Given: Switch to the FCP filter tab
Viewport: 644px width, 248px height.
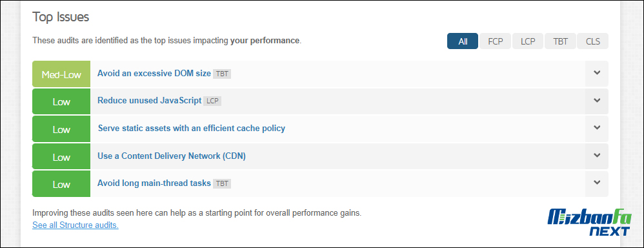Looking at the screenshot, I should [496, 41].
